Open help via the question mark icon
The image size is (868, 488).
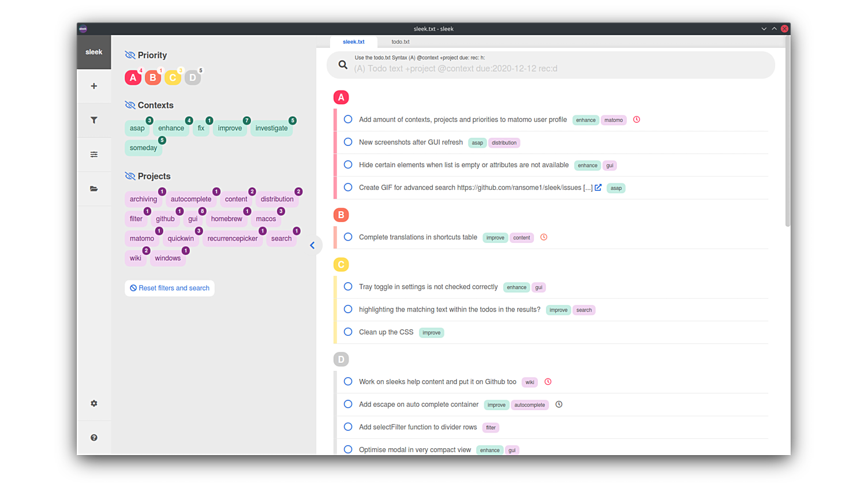pyautogui.click(x=93, y=437)
